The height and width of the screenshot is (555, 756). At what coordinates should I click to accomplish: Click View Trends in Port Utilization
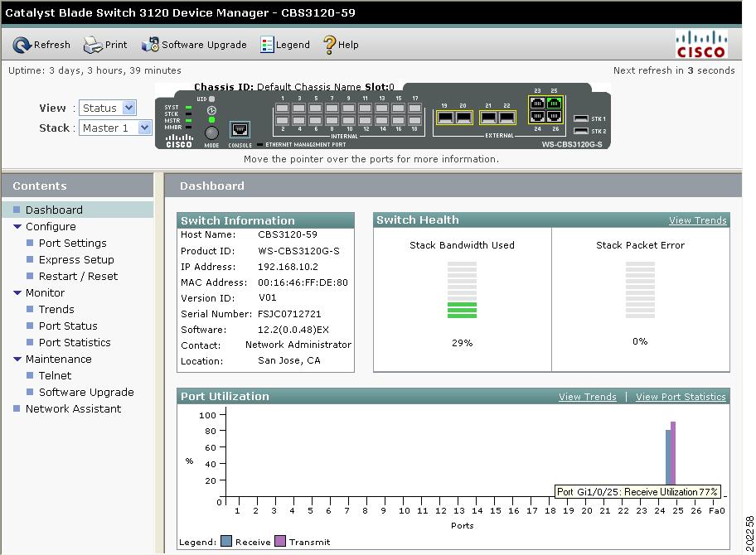point(587,397)
